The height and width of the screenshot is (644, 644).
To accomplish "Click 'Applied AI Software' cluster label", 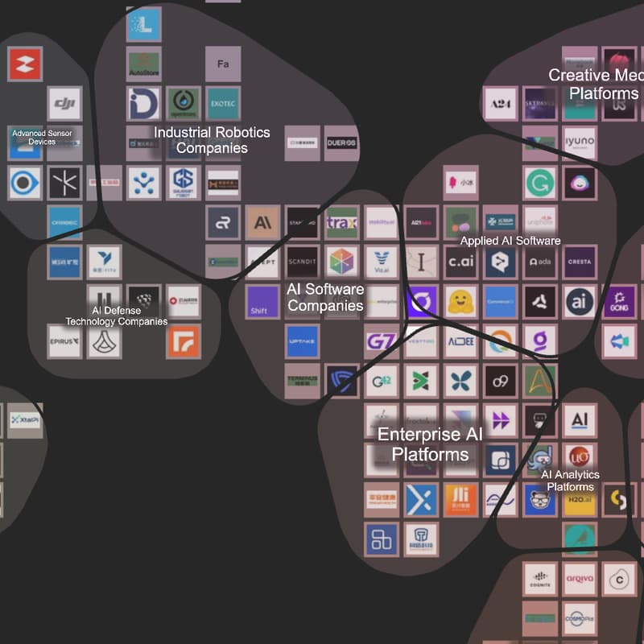I will [510, 241].
